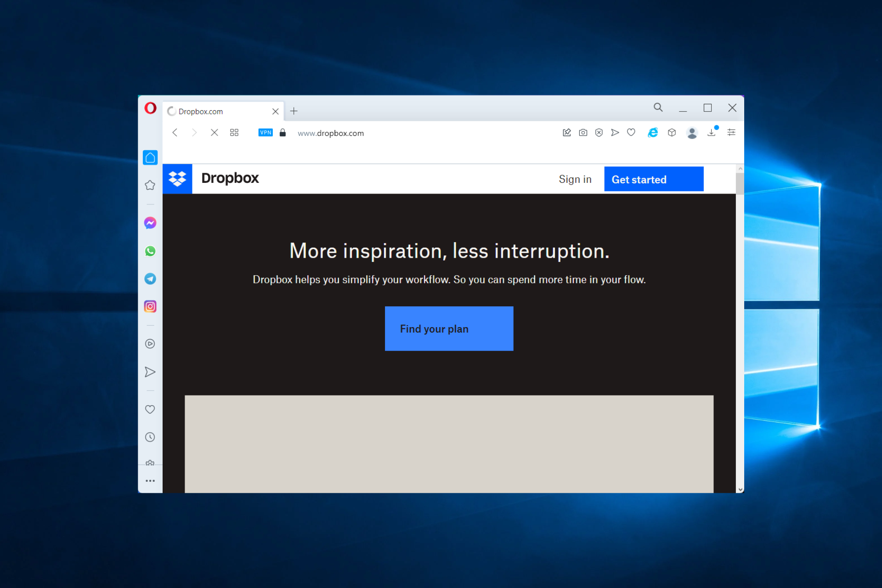Click the page vertical scrollbar thumb
This screenshot has width=882, height=588.
point(740,184)
